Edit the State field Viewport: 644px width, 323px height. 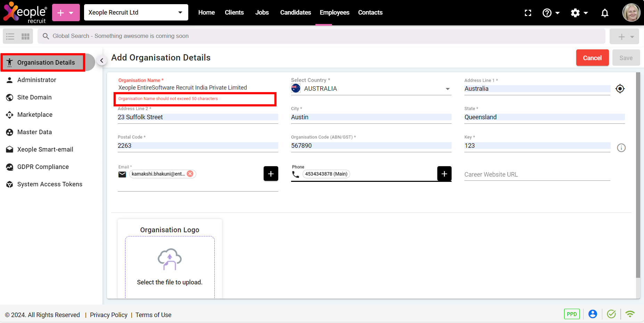tap(544, 117)
